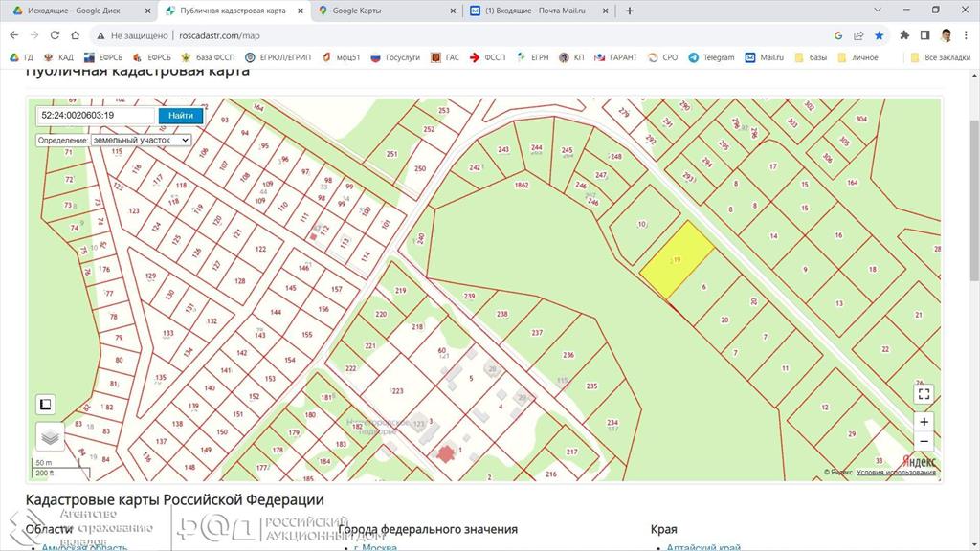Switch to the Google Карты tab
This screenshot has width=980, height=551.
point(383,11)
